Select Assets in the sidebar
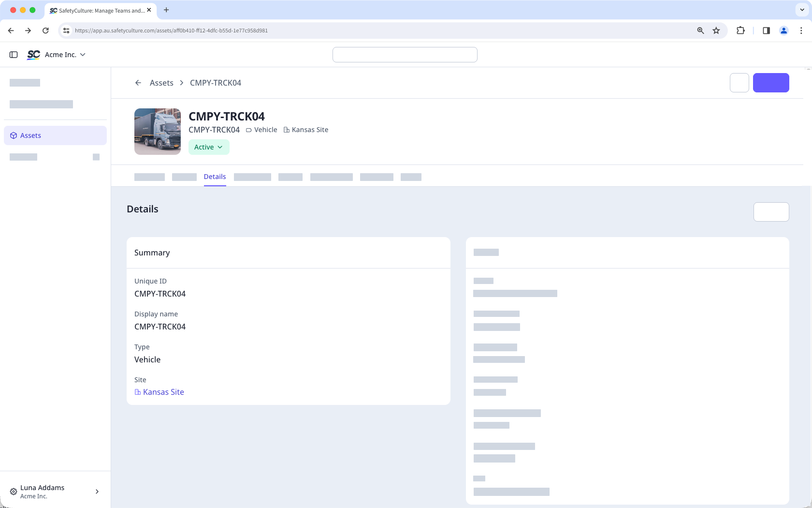Image resolution: width=812 pixels, height=508 pixels. pyautogui.click(x=55, y=135)
